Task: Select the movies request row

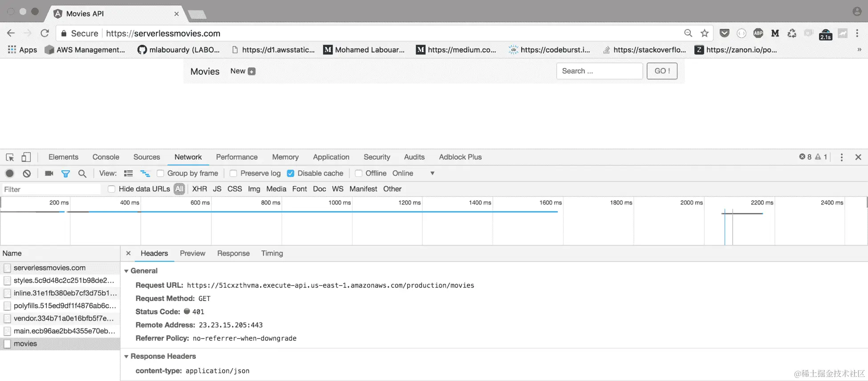Action: [60, 344]
